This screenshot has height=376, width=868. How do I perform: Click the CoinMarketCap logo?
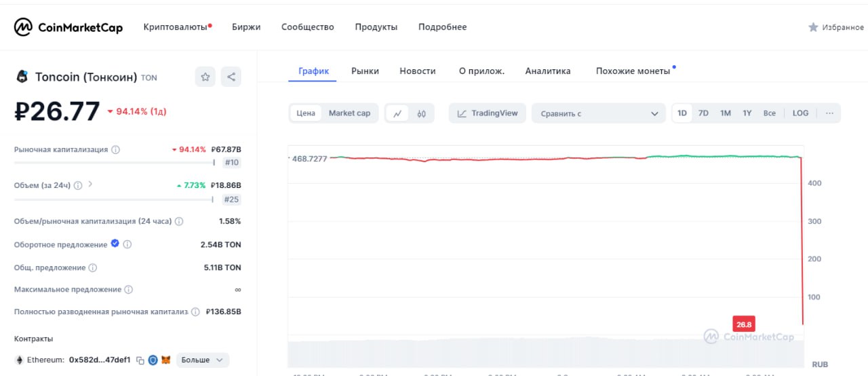pos(68,27)
